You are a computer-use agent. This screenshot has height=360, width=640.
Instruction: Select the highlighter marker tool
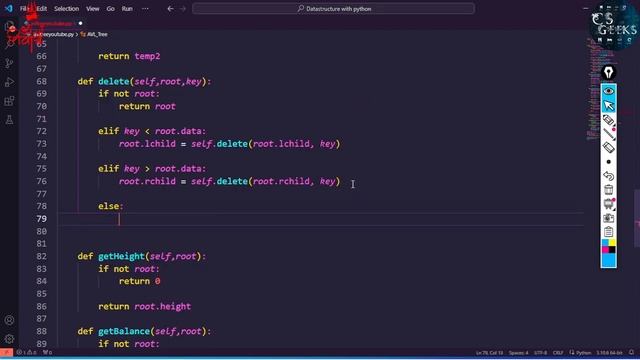click(x=609, y=120)
